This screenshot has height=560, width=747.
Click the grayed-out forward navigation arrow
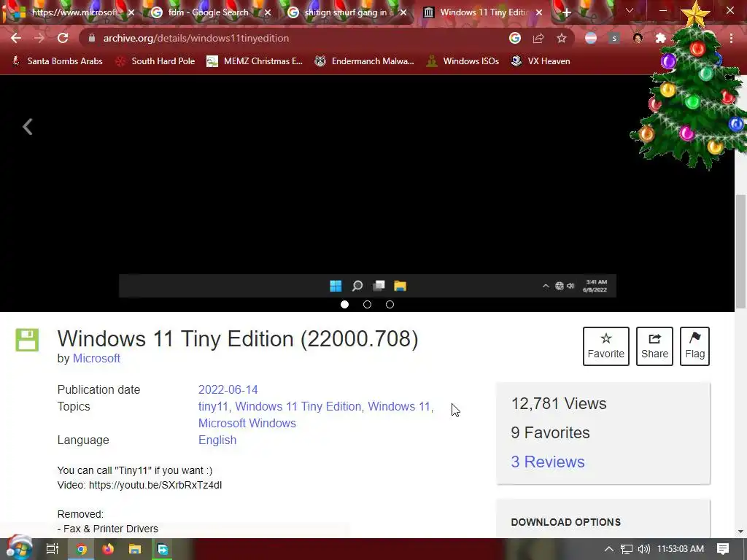pyautogui.click(x=39, y=38)
